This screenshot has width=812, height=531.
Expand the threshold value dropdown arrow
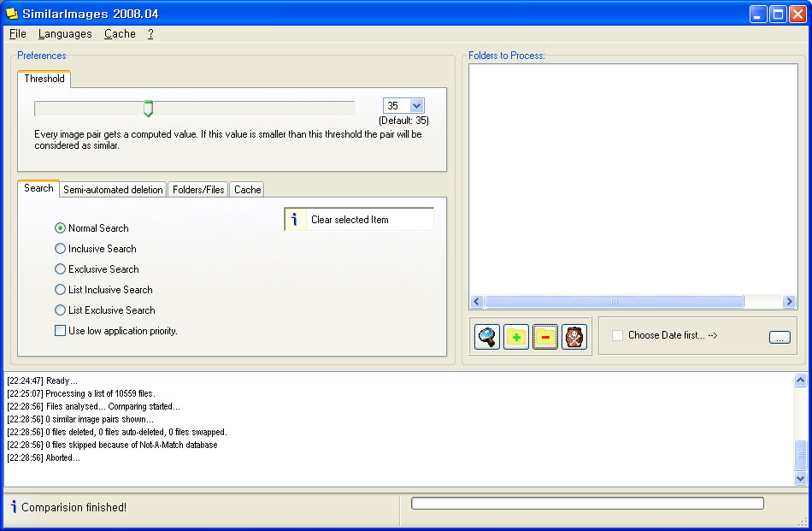coord(417,106)
